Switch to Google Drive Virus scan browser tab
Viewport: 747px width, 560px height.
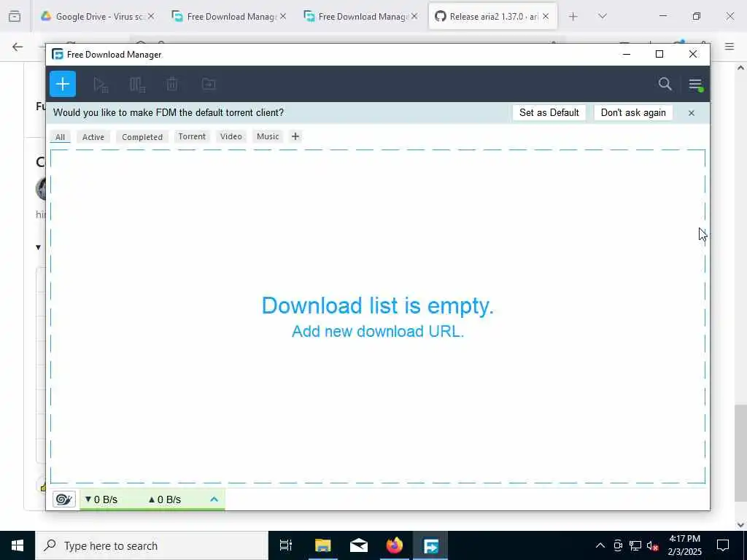(98, 17)
